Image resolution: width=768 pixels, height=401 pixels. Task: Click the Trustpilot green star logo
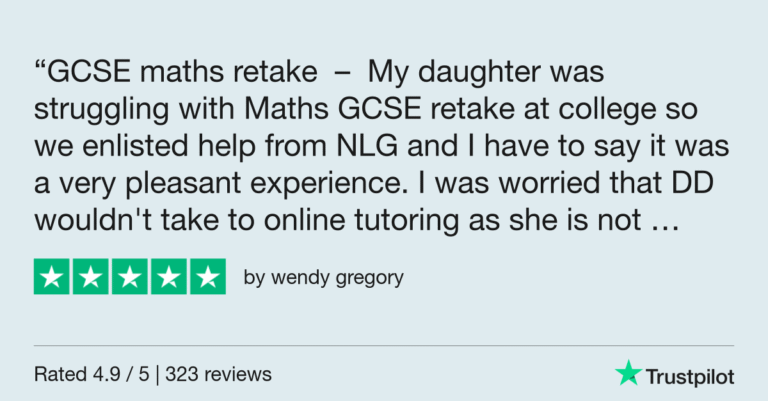point(628,373)
